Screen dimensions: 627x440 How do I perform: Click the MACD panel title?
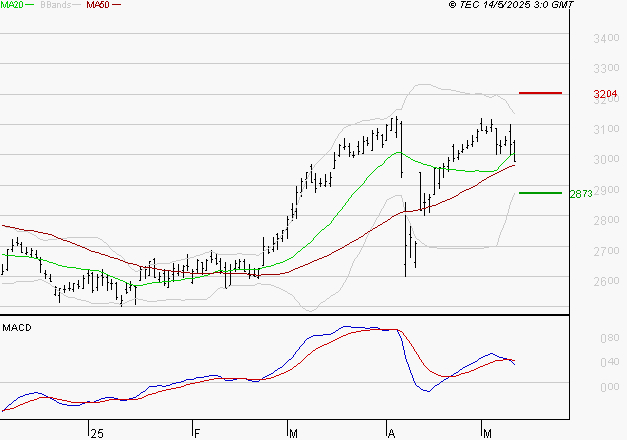click(17, 328)
